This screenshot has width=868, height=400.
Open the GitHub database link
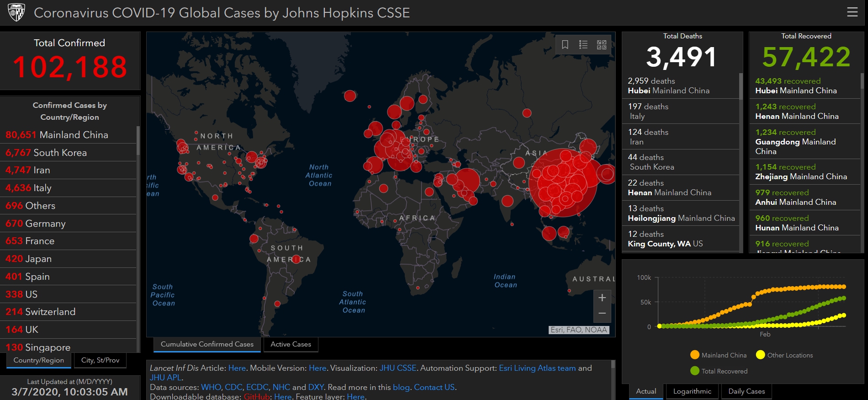pyautogui.click(x=257, y=396)
